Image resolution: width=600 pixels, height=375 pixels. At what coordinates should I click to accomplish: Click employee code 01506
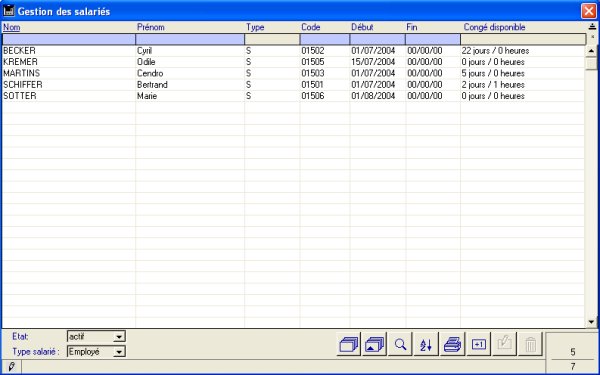[x=313, y=96]
